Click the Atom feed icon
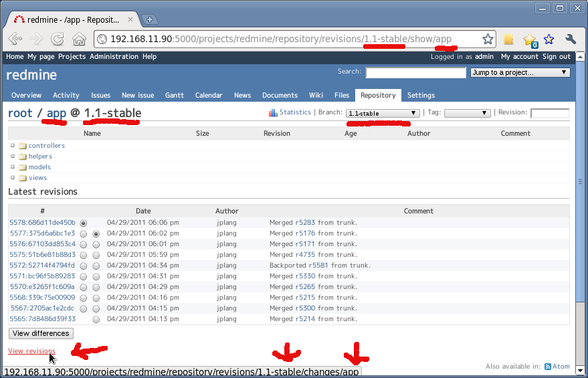Viewport: 588px width, 378px height. 547,367
